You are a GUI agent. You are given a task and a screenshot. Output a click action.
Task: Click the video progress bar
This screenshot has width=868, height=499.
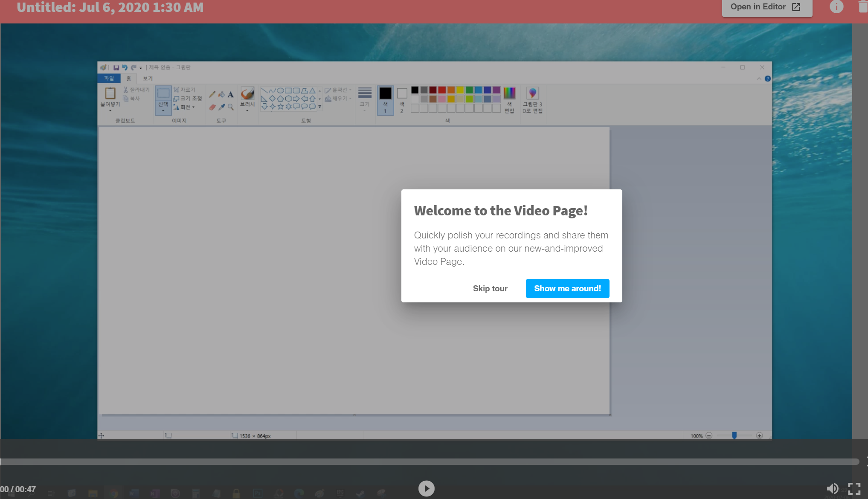coord(427,461)
